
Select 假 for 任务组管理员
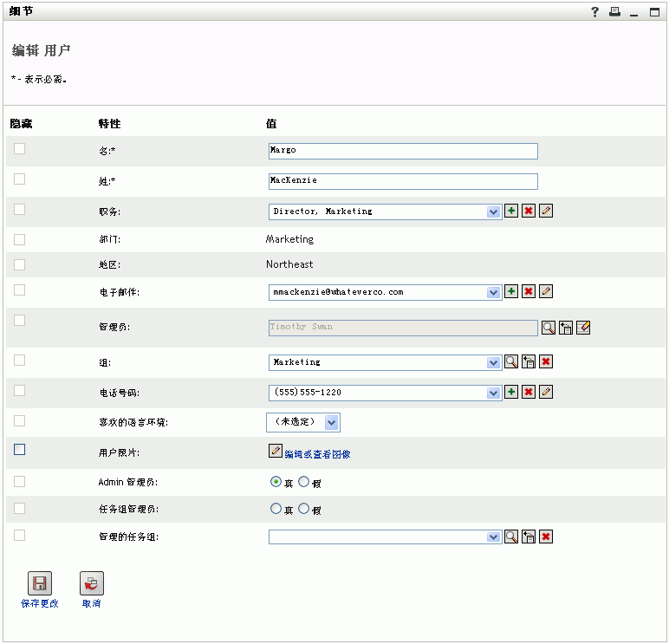304,508
